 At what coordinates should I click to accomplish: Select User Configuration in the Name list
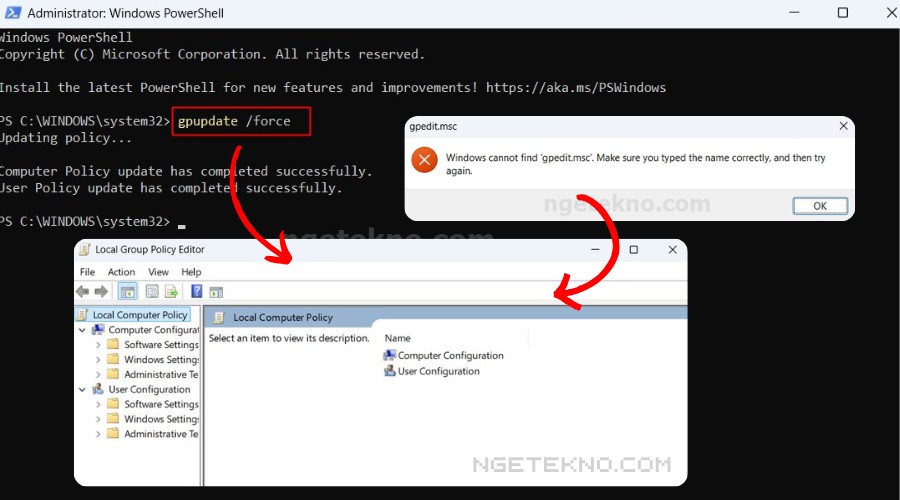(x=438, y=371)
